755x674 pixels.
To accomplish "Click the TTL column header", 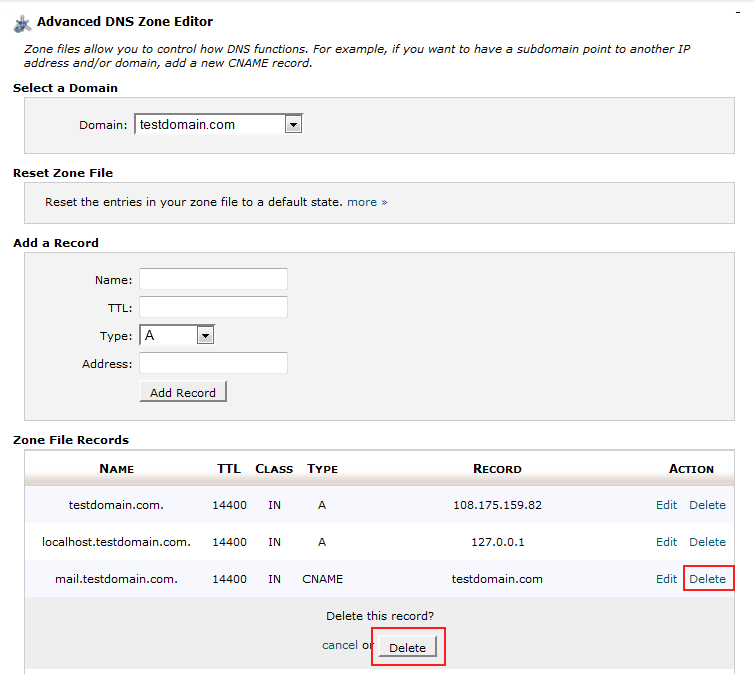I will coord(229,469).
